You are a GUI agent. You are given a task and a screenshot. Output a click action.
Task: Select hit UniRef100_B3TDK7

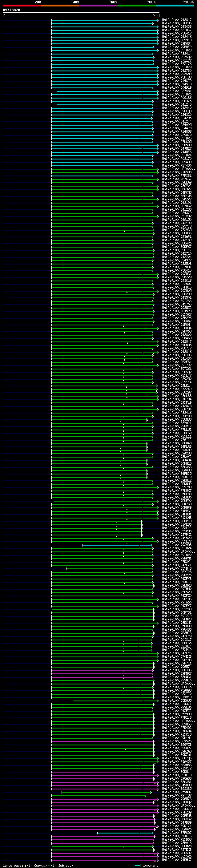coord(177,30)
